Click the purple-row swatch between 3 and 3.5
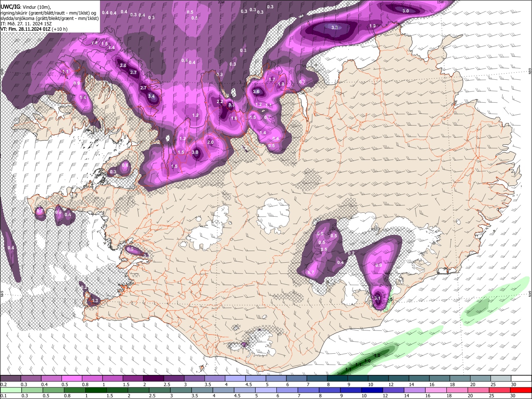Viewport: 532px width, 399px height. [x=194, y=379]
